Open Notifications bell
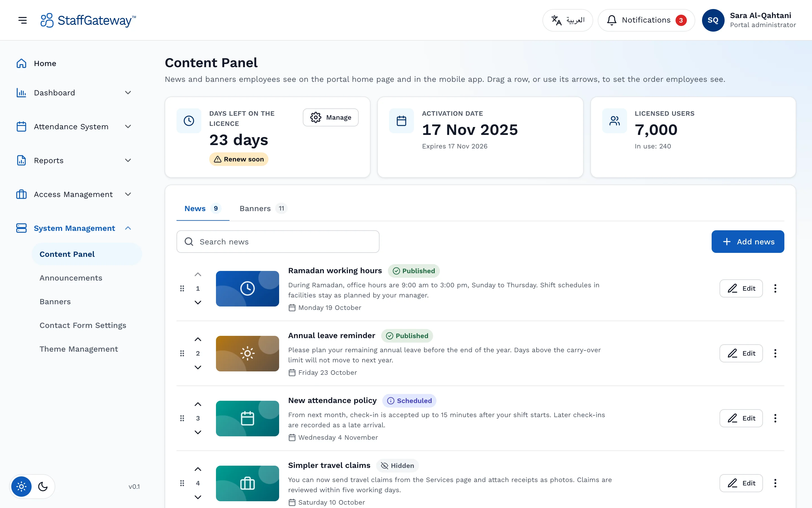 click(646, 20)
